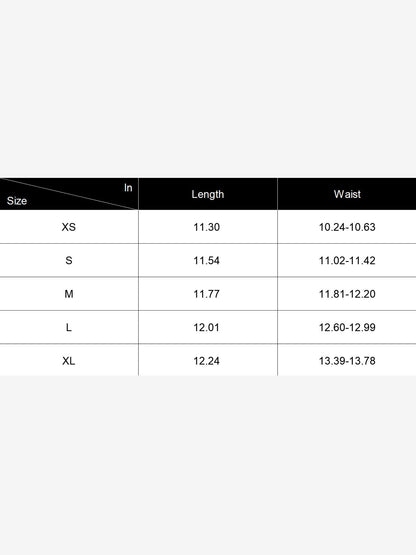The width and height of the screenshot is (416, 555).
Task: Select the 12.24 length value
Action: click(206, 361)
